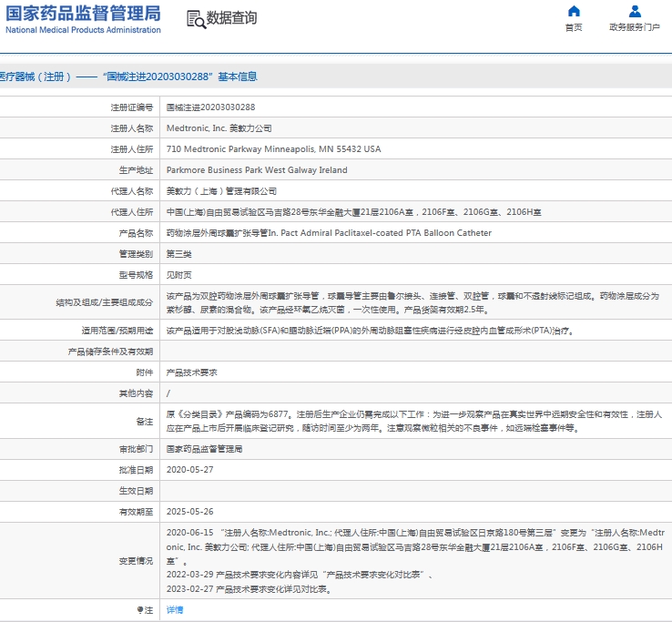Click the 产品名称 label
This screenshot has width=672, height=622.
[136, 233]
